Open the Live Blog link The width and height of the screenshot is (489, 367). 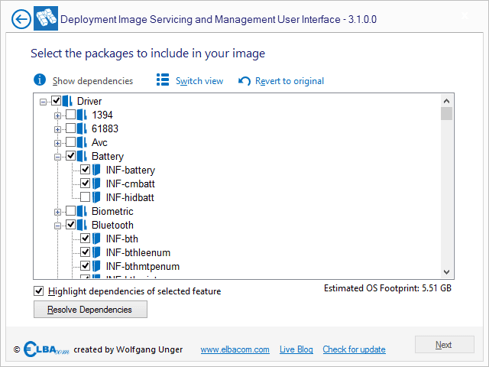296,349
